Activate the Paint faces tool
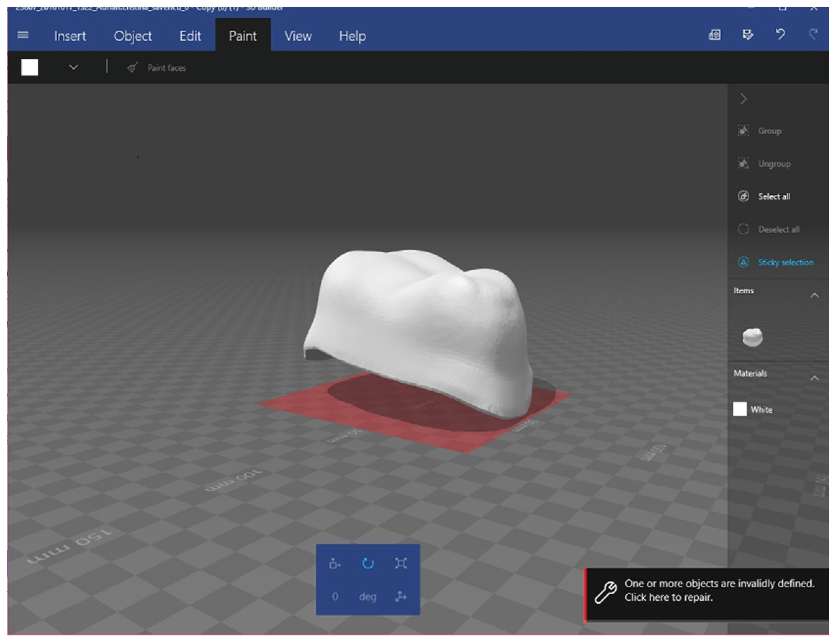The width and height of the screenshot is (836, 644). [x=157, y=68]
